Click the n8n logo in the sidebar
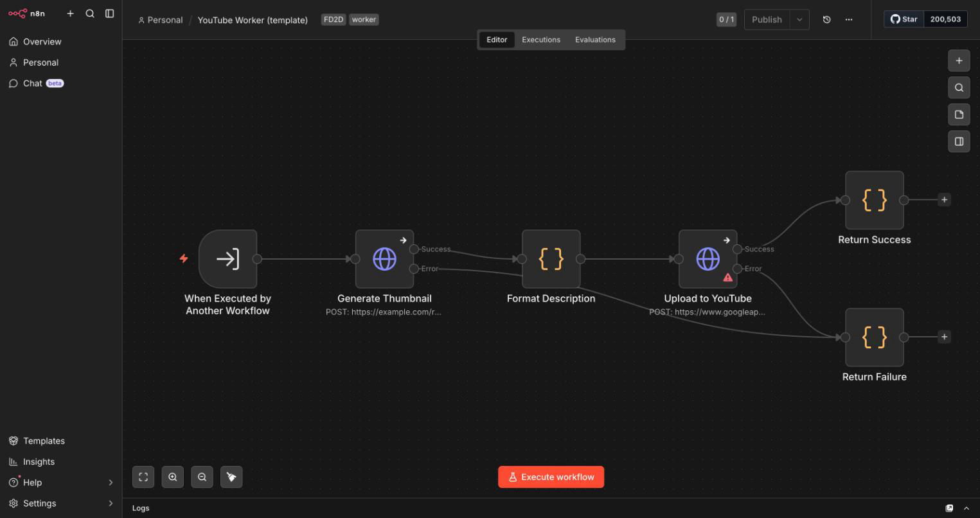 26,13
